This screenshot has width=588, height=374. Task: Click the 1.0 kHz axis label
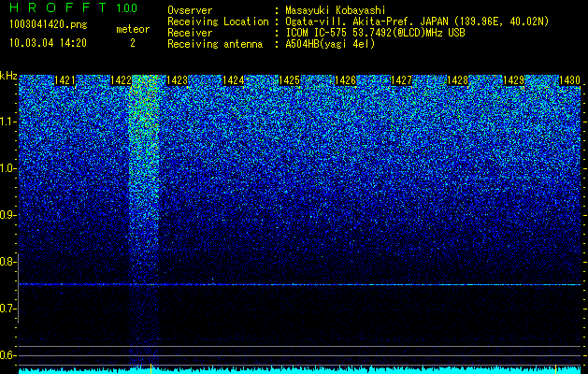click(7, 169)
